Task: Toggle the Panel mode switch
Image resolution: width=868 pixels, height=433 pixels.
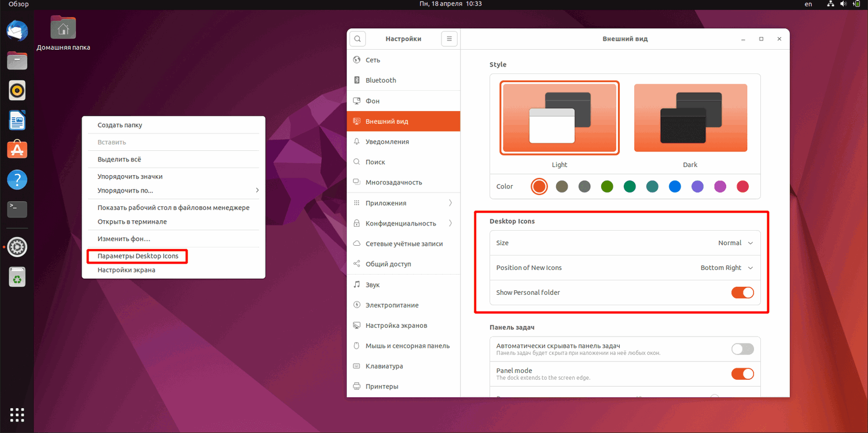Action: click(x=742, y=373)
